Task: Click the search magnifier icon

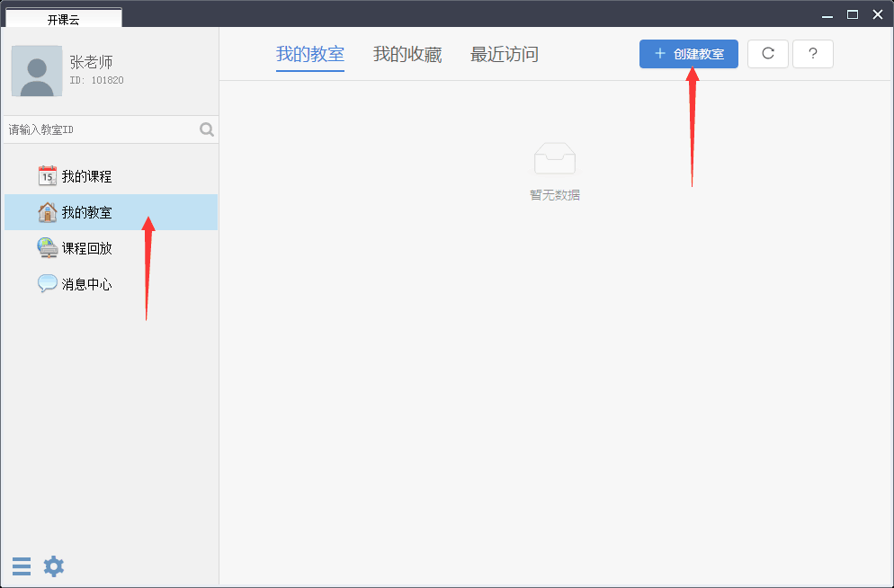Action: [207, 129]
